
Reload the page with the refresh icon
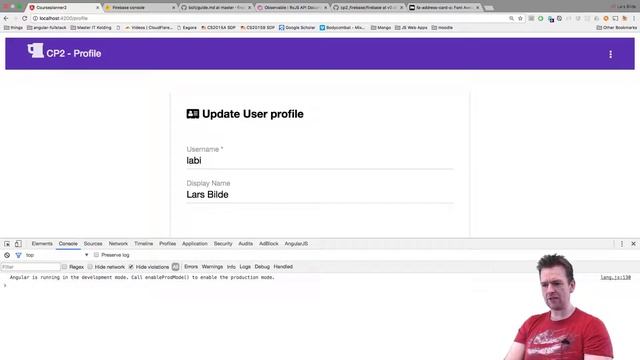(x=24, y=18)
